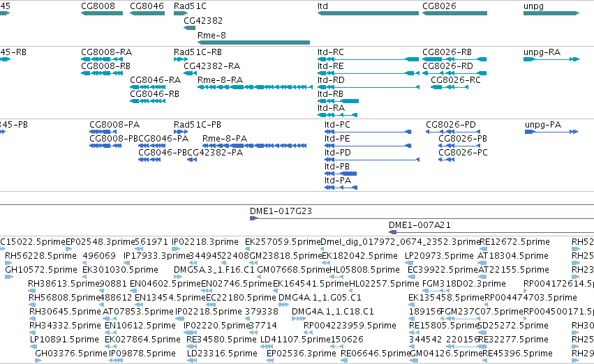Select EST DMG4A.1_1.C18.C1
The width and height of the screenshot is (594, 364).
[333, 312]
